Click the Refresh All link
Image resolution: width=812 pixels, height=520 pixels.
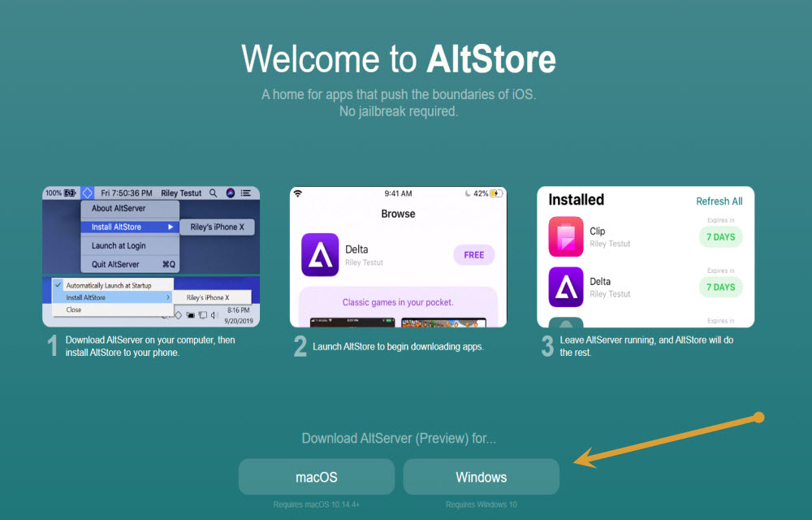[719, 201]
